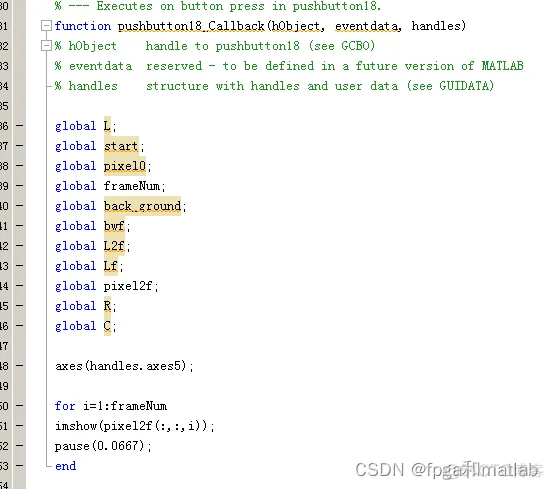This screenshot has width=553, height=489.
Task: Set breakpoint at 'global start' line dash
Action: (20, 146)
